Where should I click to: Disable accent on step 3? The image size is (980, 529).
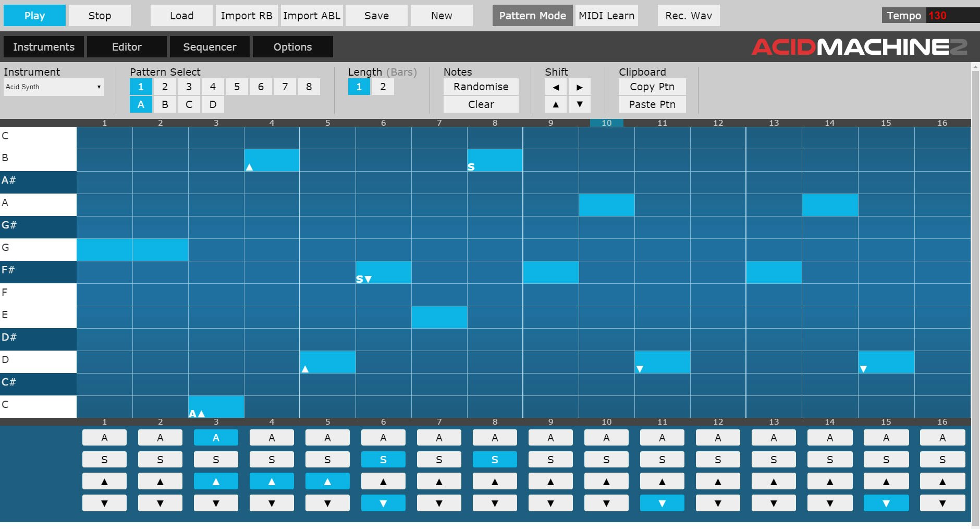pyautogui.click(x=216, y=438)
